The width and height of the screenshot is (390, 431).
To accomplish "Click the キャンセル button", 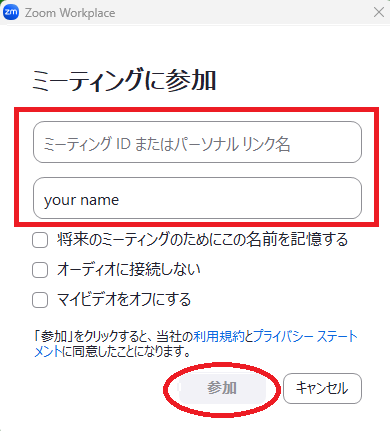I will tap(322, 388).
